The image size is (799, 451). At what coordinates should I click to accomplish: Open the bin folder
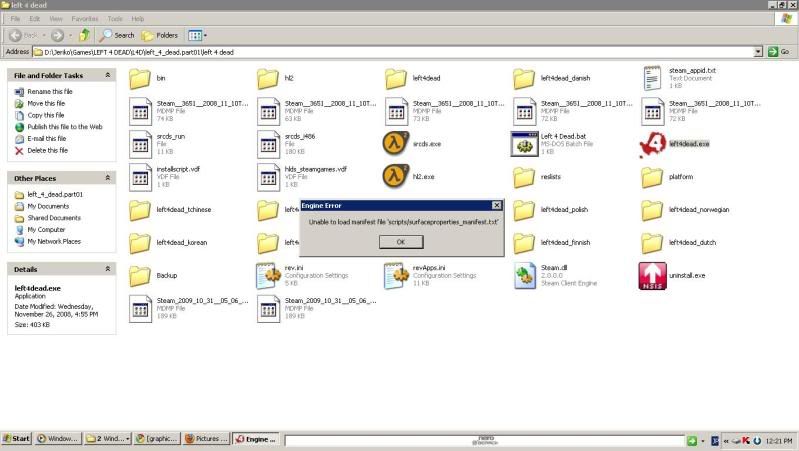coord(140,78)
